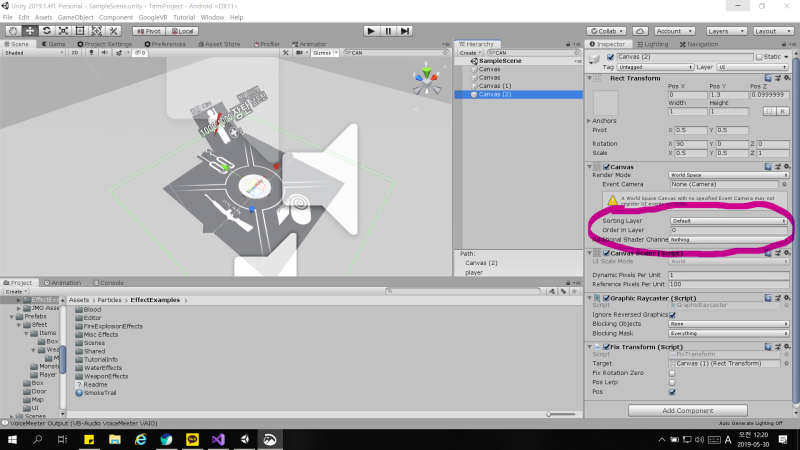Image resolution: width=800 pixels, height=450 pixels.
Task: Select the Hand tool
Action: (13, 31)
